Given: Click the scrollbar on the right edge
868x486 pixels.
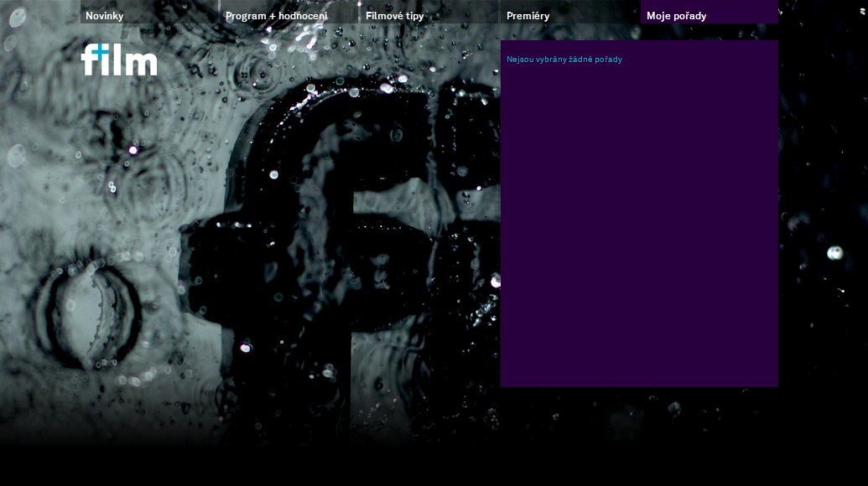Looking at the screenshot, I should pos(864,243).
